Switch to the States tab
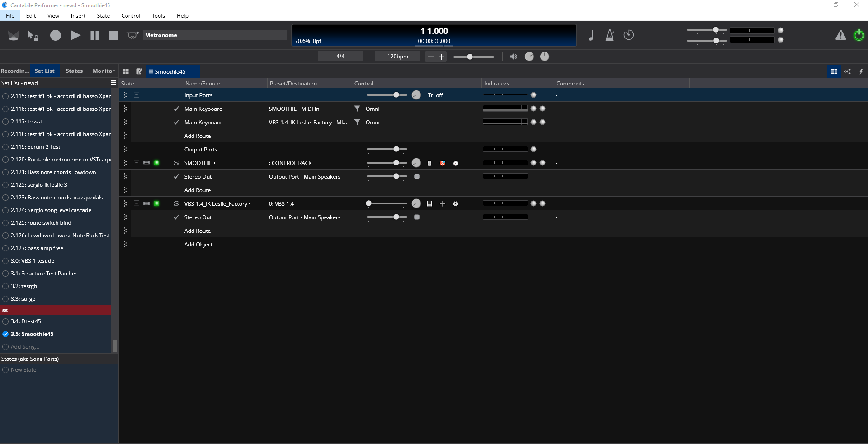 [x=74, y=71]
